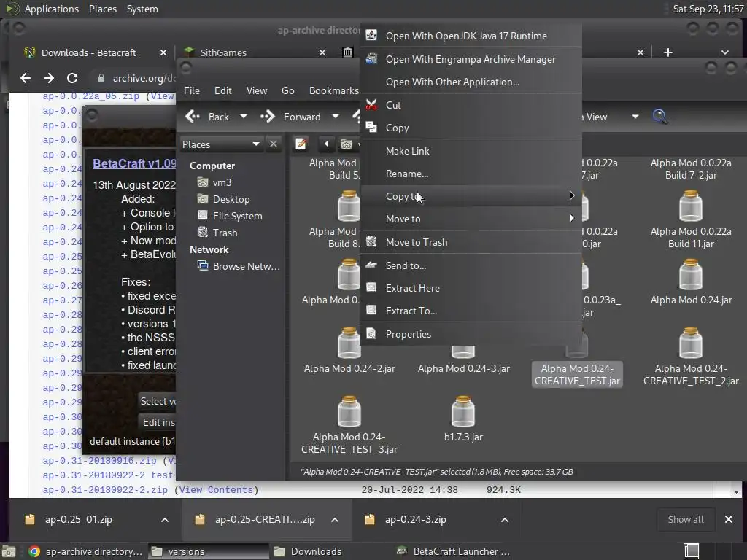Click the Send to mail icon
747x560 pixels.
tap(371, 265)
